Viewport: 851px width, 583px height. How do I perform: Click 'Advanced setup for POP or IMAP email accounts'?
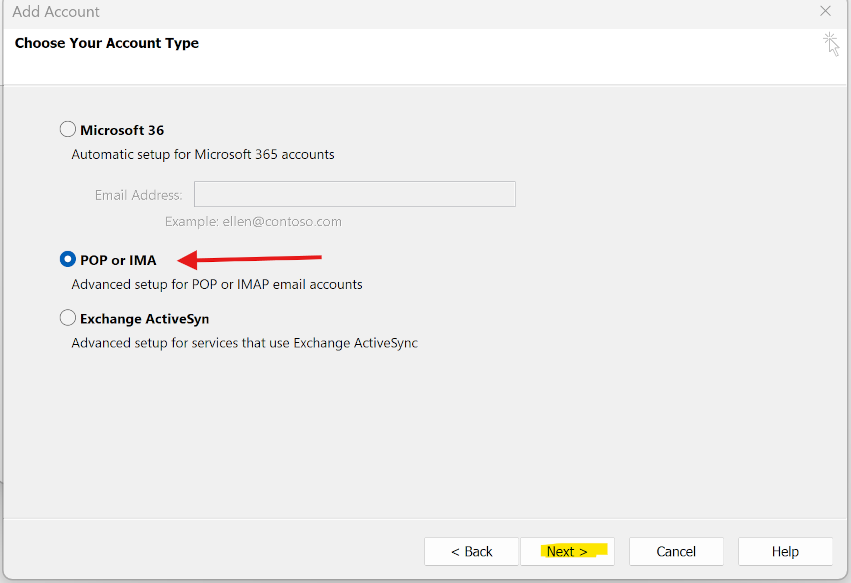point(217,284)
